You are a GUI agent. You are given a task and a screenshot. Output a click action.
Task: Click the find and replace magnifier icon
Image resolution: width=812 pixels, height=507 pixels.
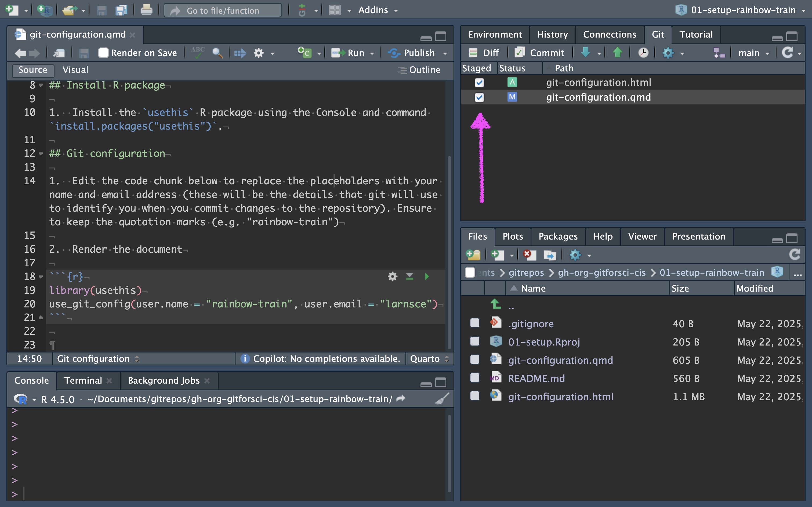click(x=218, y=53)
